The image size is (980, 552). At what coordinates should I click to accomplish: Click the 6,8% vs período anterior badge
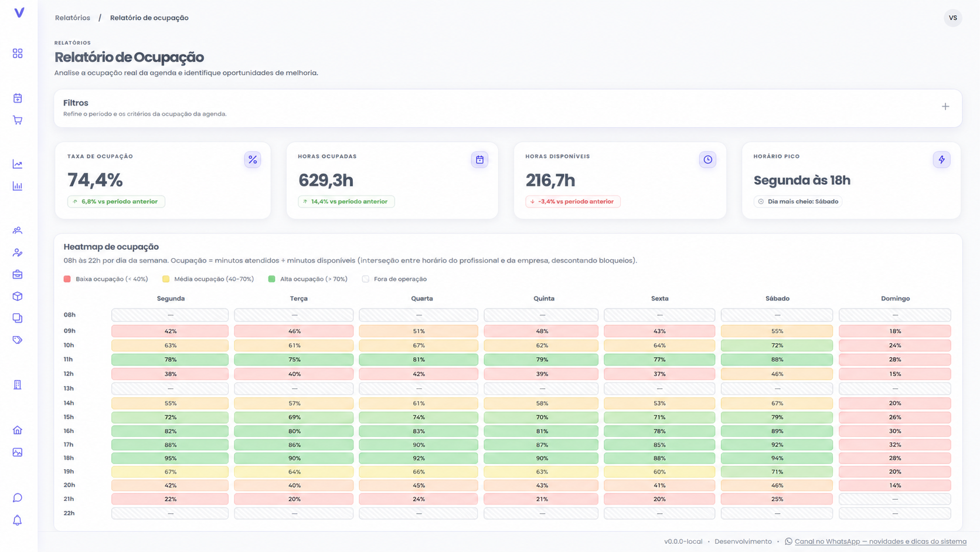(116, 201)
